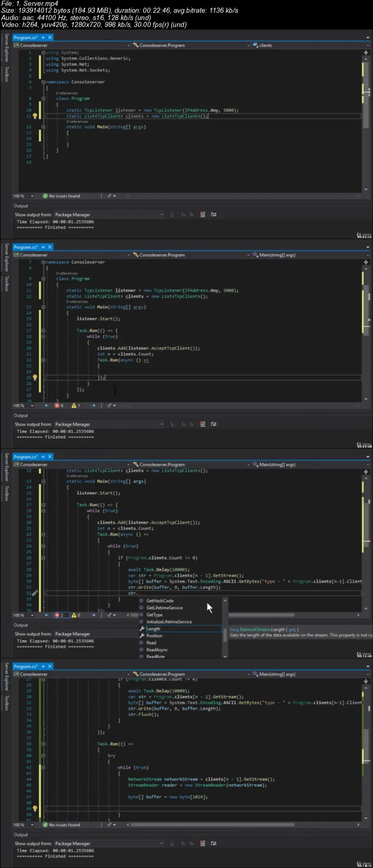373x868 pixels.
Task: Click next-issue arrow right of the 1 warning count
Action: 94,405
